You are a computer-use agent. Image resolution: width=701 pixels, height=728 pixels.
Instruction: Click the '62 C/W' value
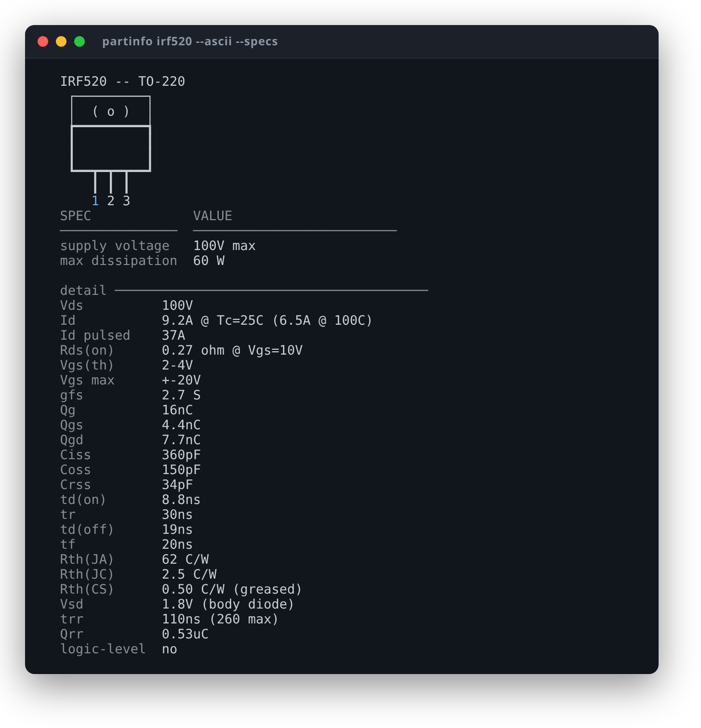[x=185, y=559]
